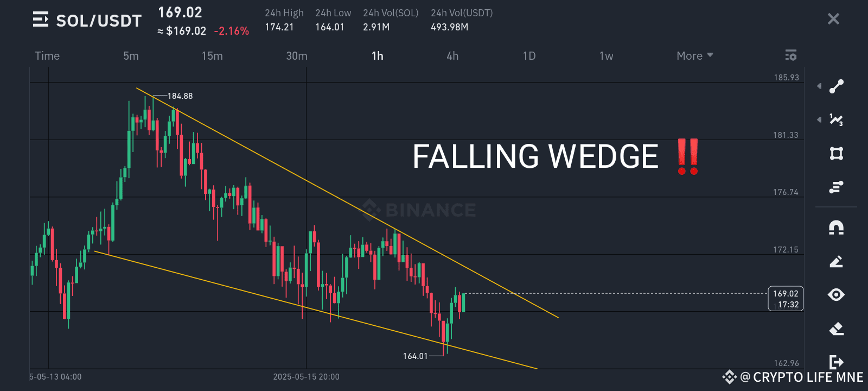Select the 15m timeframe button
This screenshot has width=868, height=391.
[212, 55]
